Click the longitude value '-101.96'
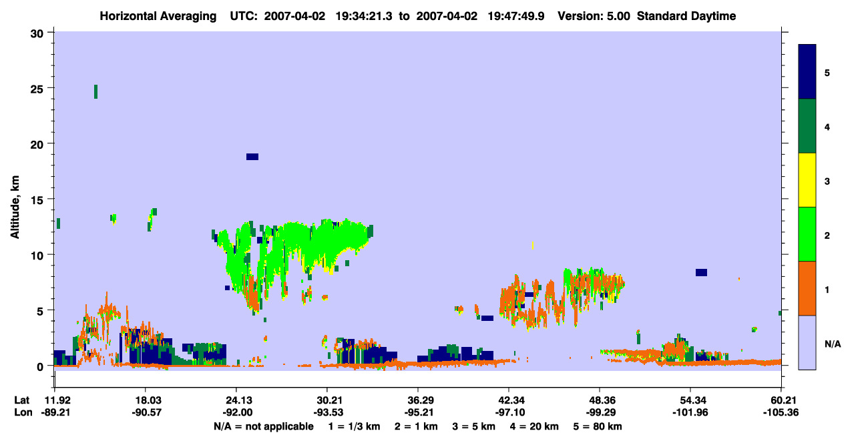This screenshot has width=868, height=445. 690,412
